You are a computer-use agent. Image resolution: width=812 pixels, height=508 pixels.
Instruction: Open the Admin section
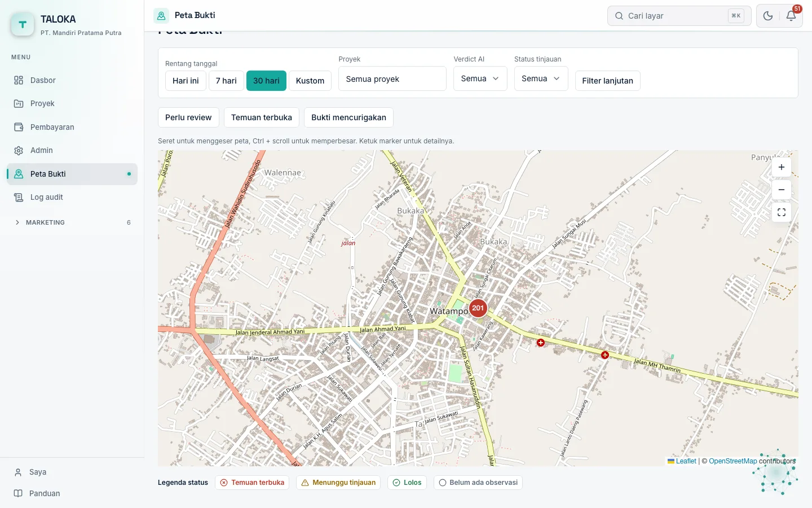click(x=72, y=150)
